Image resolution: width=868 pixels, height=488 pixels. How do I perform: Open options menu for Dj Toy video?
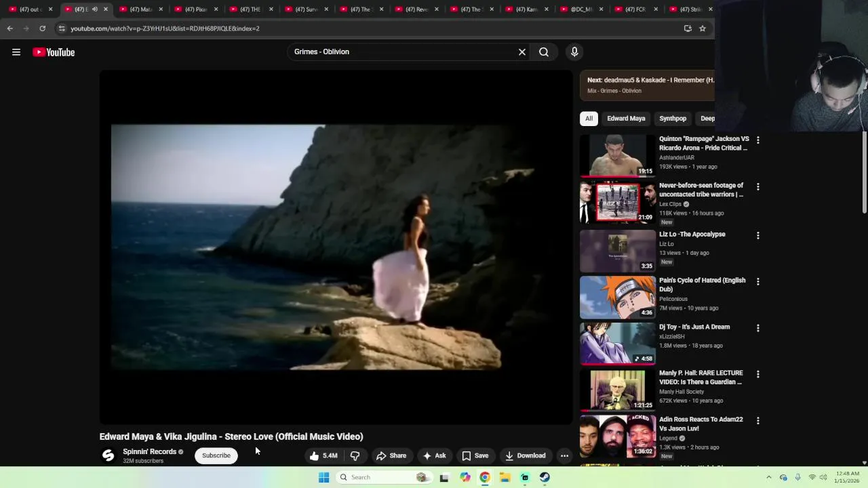(758, 328)
